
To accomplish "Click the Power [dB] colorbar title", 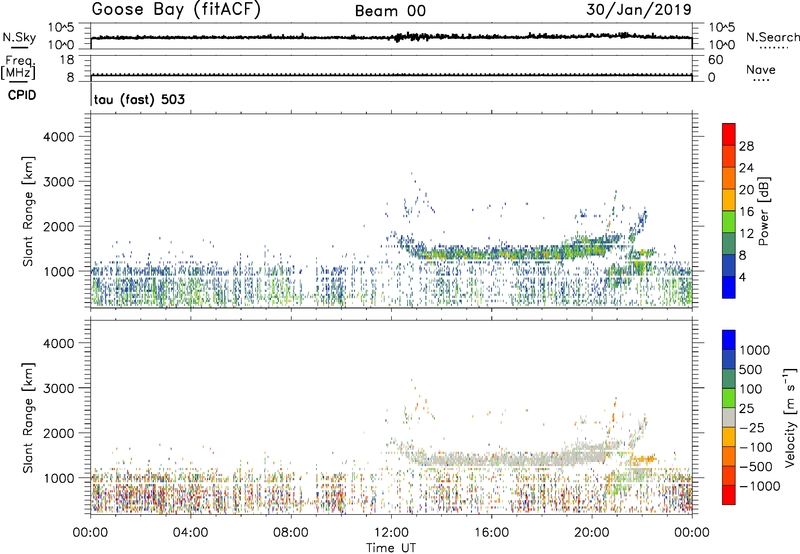I will (763, 211).
